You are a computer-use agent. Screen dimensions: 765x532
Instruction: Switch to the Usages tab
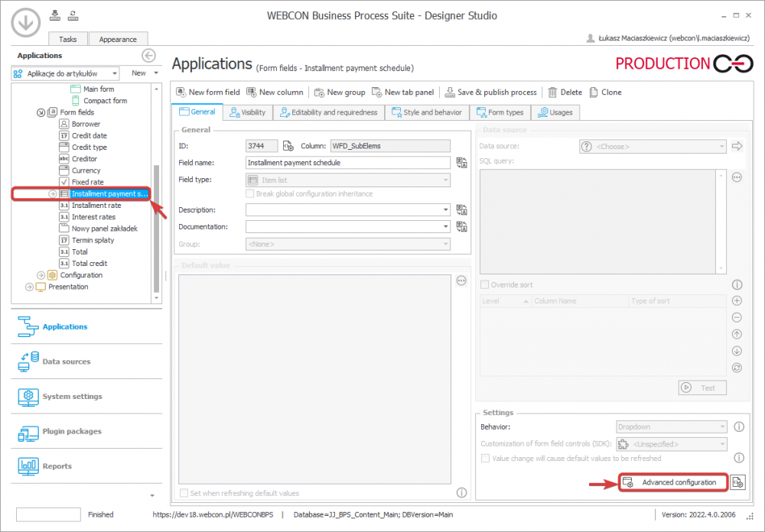(555, 112)
